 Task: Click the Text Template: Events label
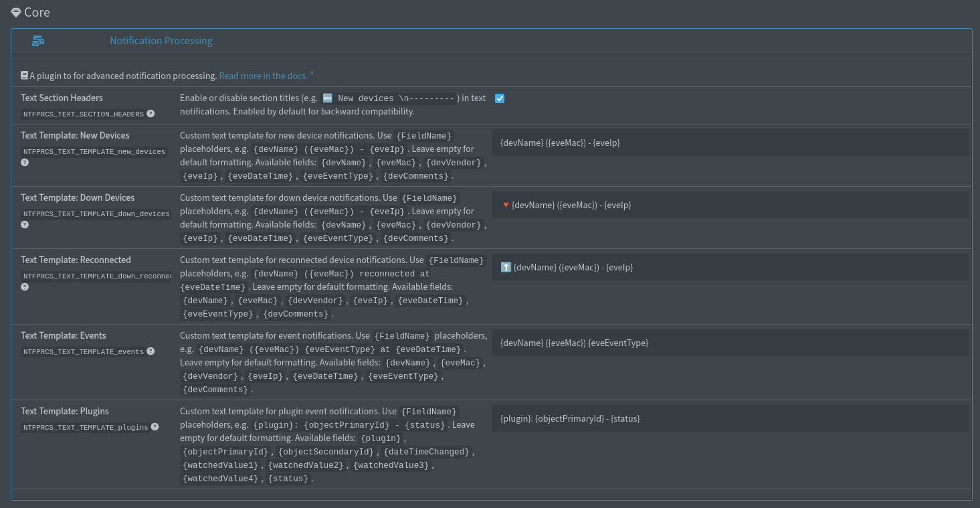(64, 335)
